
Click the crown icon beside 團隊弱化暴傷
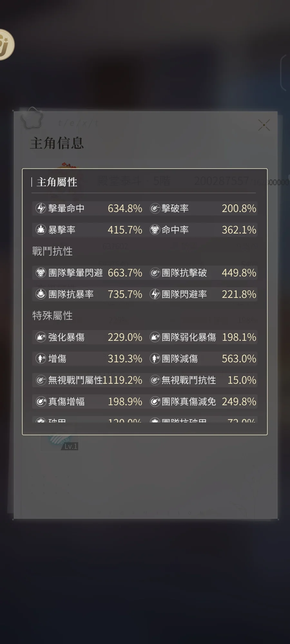(155, 337)
